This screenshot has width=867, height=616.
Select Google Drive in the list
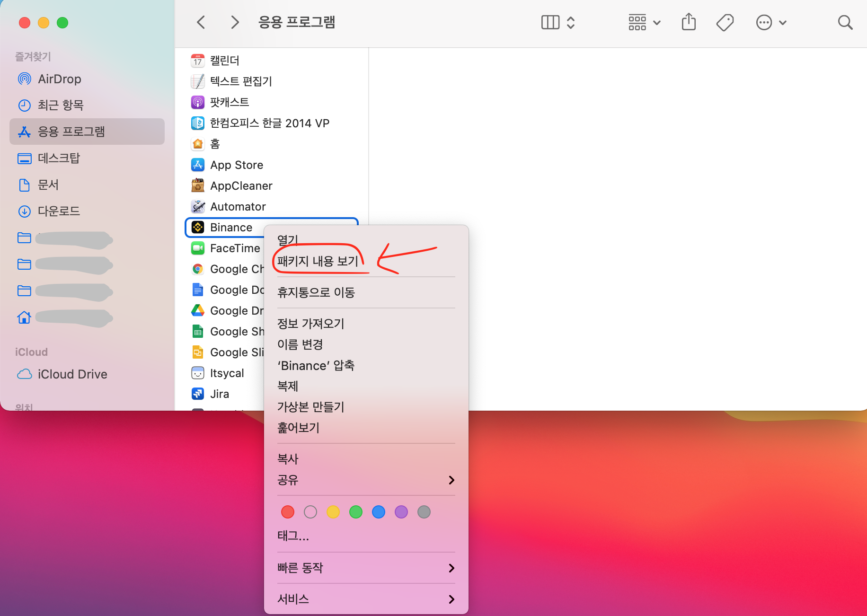pyautogui.click(x=224, y=311)
